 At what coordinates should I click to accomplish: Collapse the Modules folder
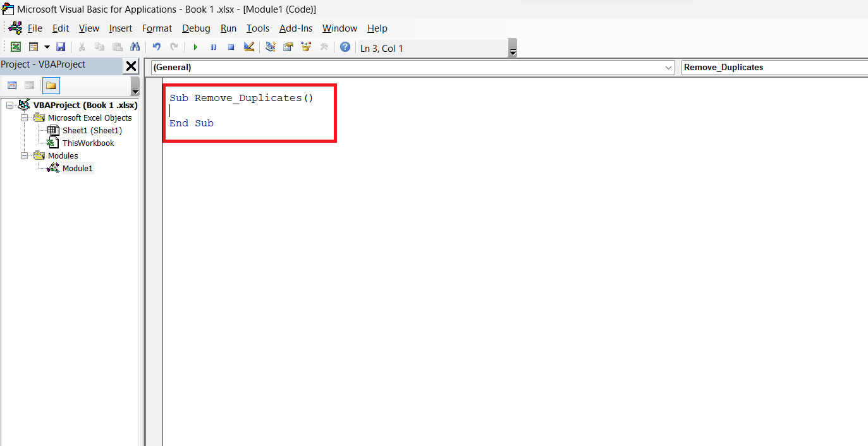pos(25,155)
